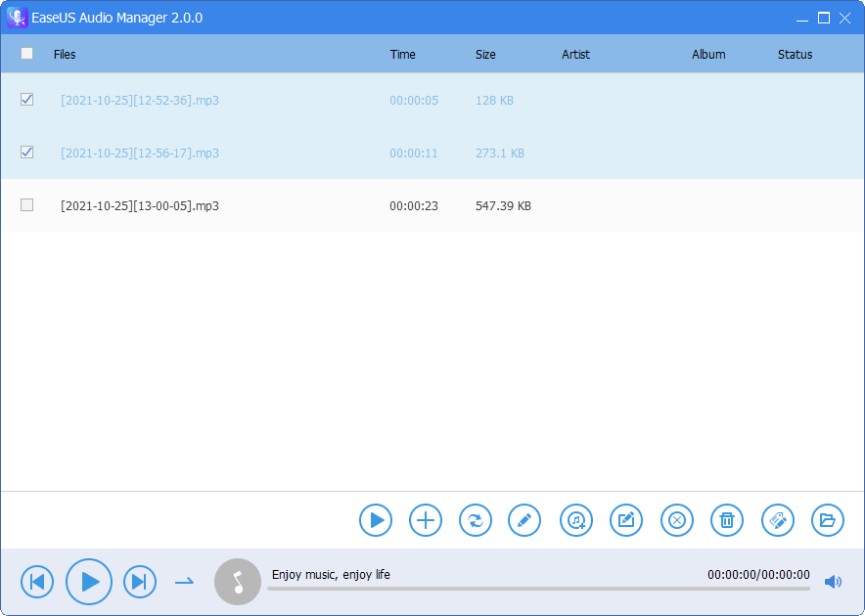This screenshot has height=616, width=865.
Task: Click the circled X remove icon
Action: point(676,520)
